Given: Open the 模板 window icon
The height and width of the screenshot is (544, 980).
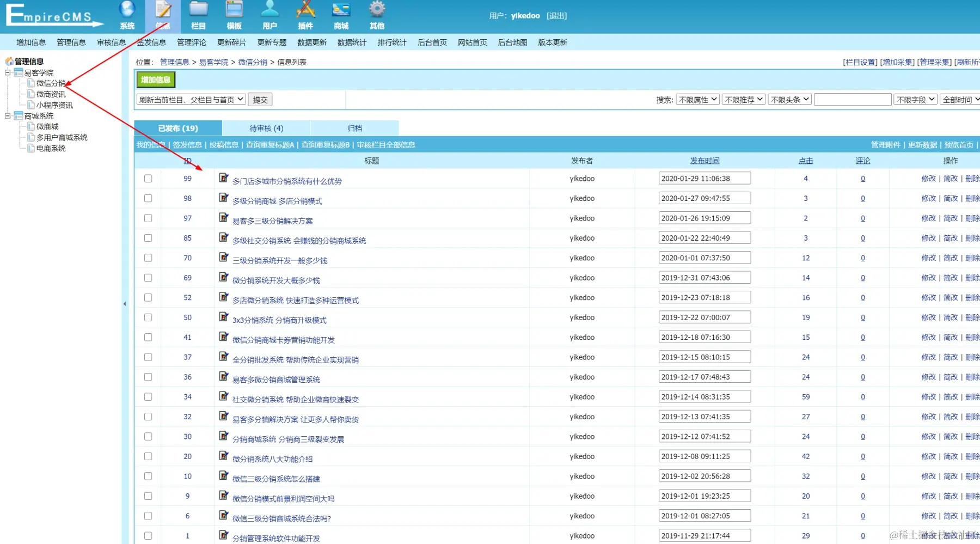Looking at the screenshot, I should point(234,10).
